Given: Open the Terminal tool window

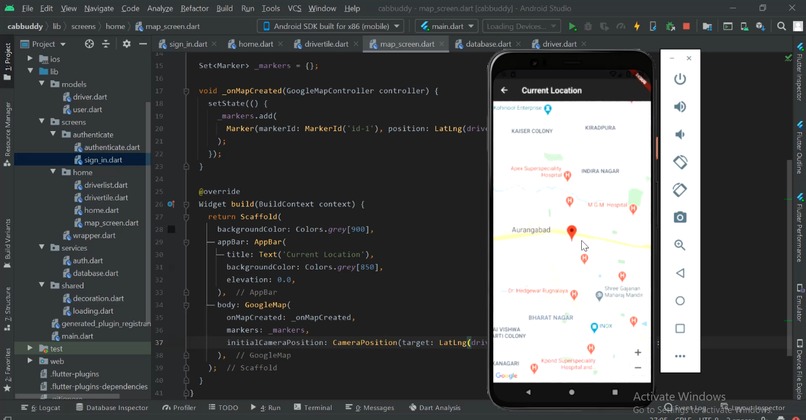Looking at the screenshot, I should point(313,408).
